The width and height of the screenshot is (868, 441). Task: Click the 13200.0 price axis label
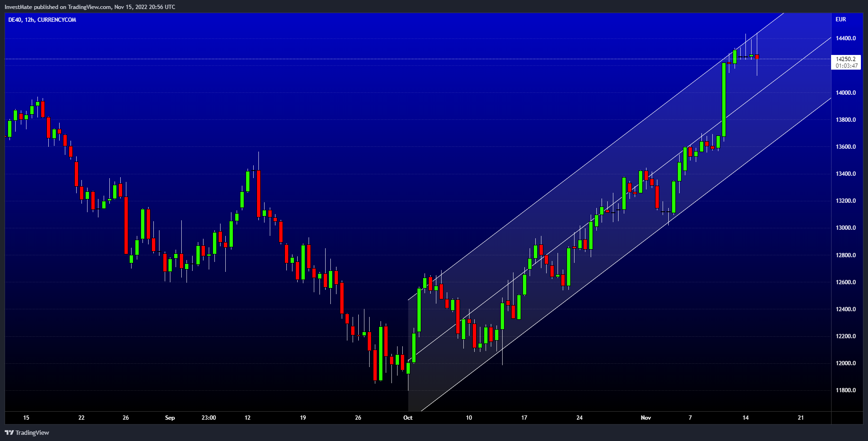[846, 201]
